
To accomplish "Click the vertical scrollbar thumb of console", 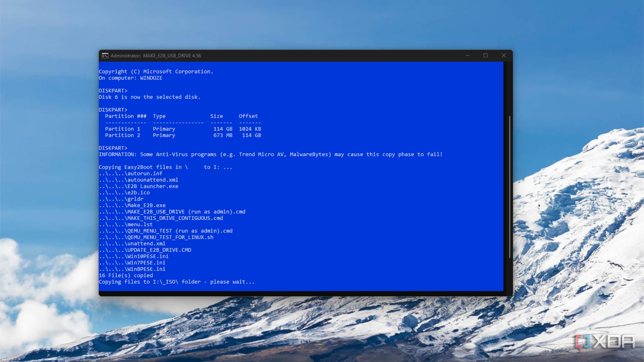I will pyautogui.click(x=510, y=187).
